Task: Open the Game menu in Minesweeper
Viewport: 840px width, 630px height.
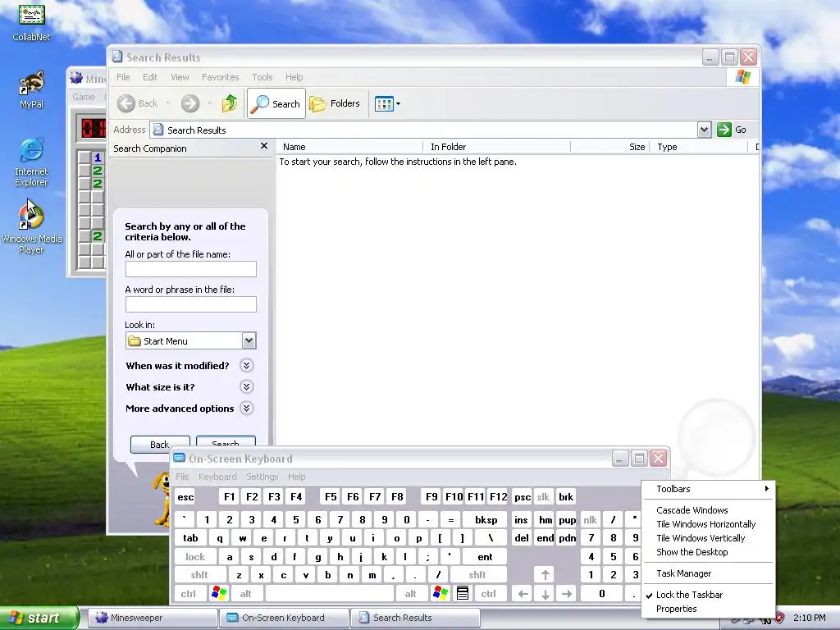Action: pos(84,97)
